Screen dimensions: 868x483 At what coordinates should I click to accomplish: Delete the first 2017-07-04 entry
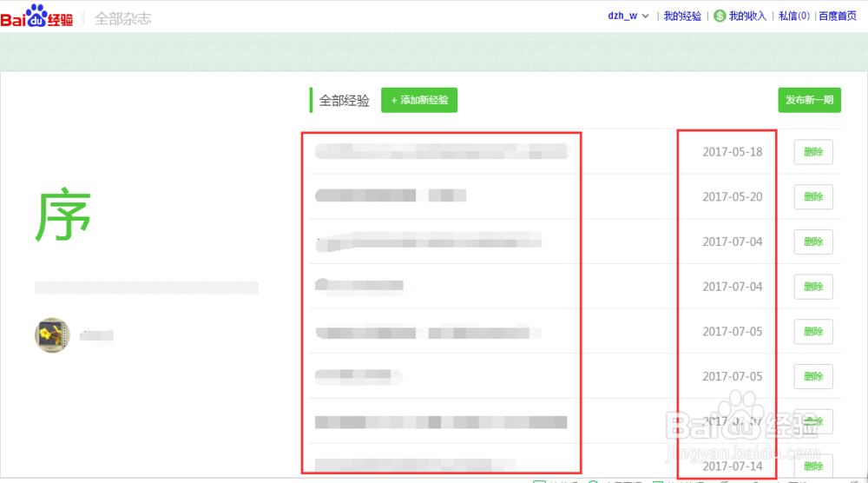(x=813, y=241)
